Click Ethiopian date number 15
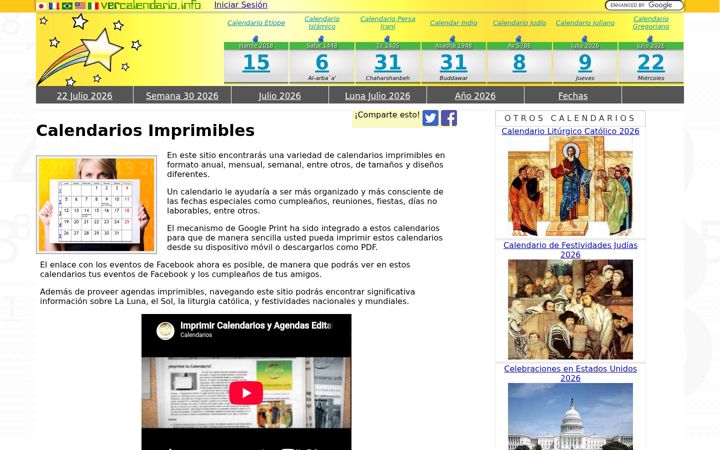The height and width of the screenshot is (450, 720). pyautogui.click(x=256, y=63)
